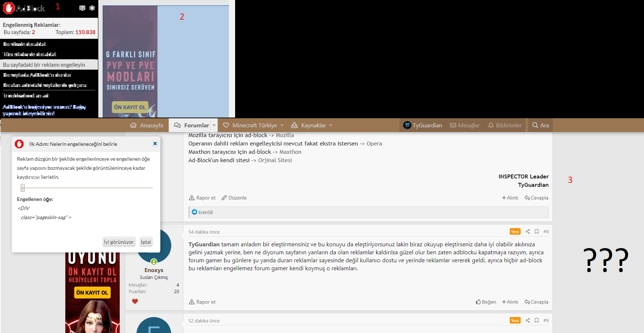Screen dimensions: 644x333
Task: Open the Forumlar tab
Action: coord(192,125)
